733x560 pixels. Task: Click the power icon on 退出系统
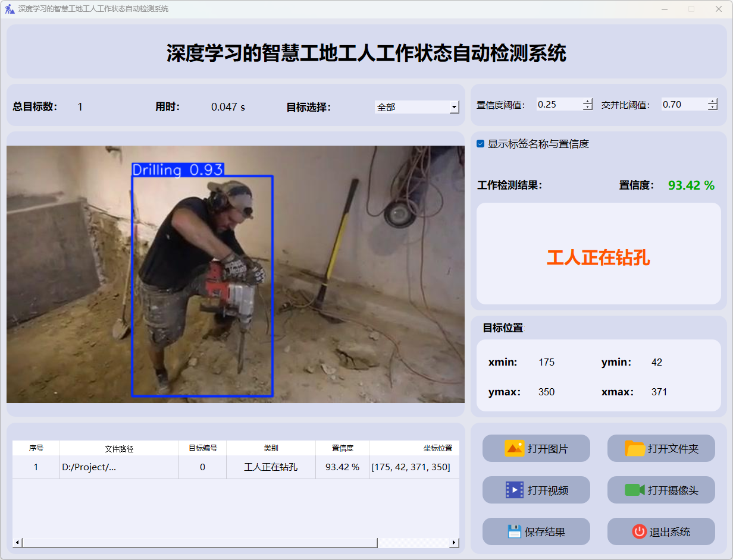pyautogui.click(x=639, y=531)
